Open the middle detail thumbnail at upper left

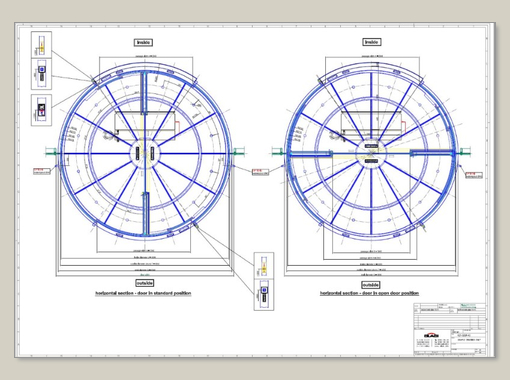point(41,74)
